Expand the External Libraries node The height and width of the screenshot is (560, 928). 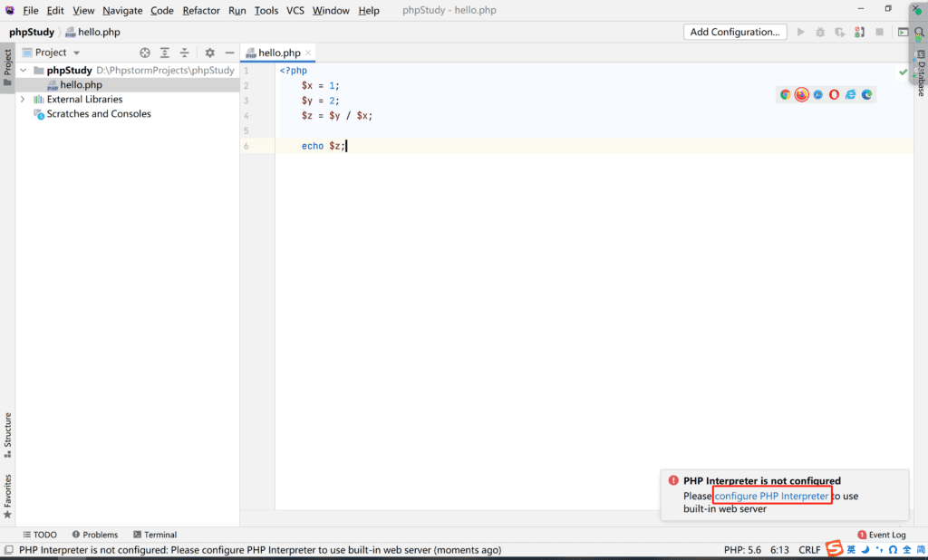(23, 100)
